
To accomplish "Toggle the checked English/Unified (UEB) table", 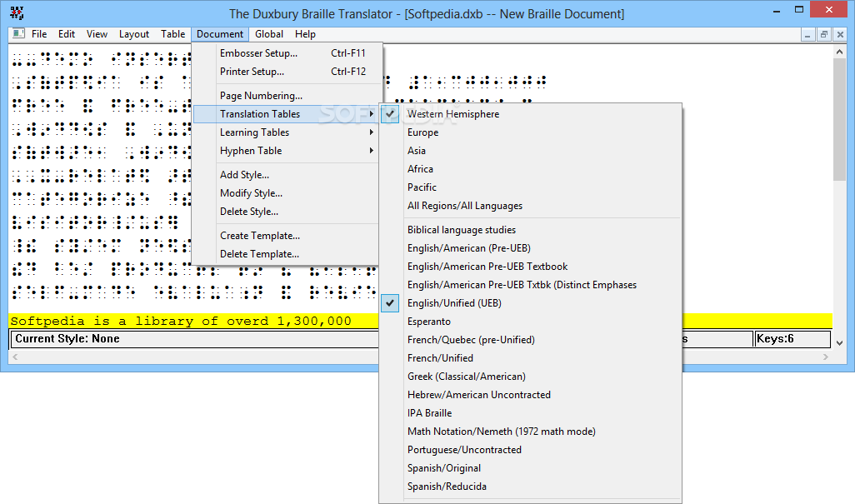I will pyautogui.click(x=530, y=303).
